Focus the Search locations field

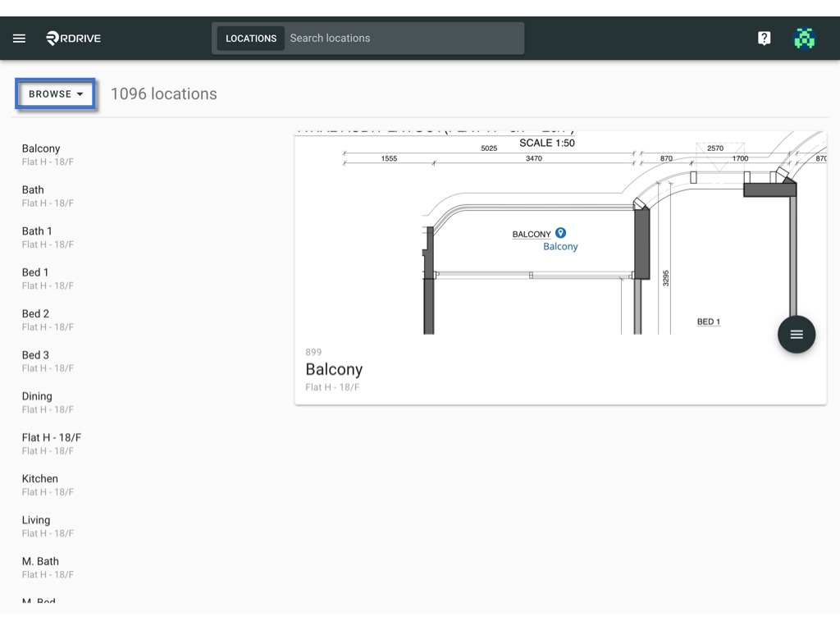(x=404, y=38)
